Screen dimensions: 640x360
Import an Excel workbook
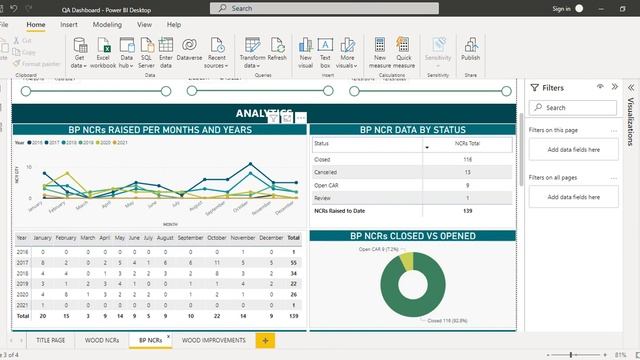click(x=103, y=53)
